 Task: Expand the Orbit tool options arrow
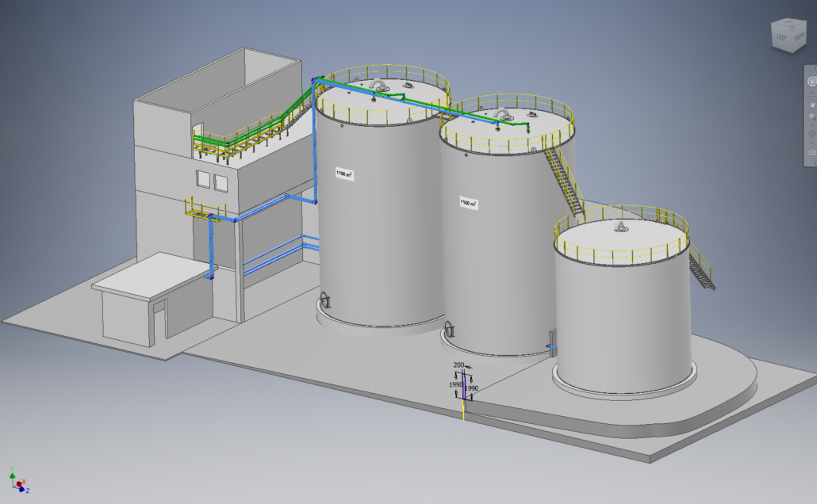coord(811,143)
